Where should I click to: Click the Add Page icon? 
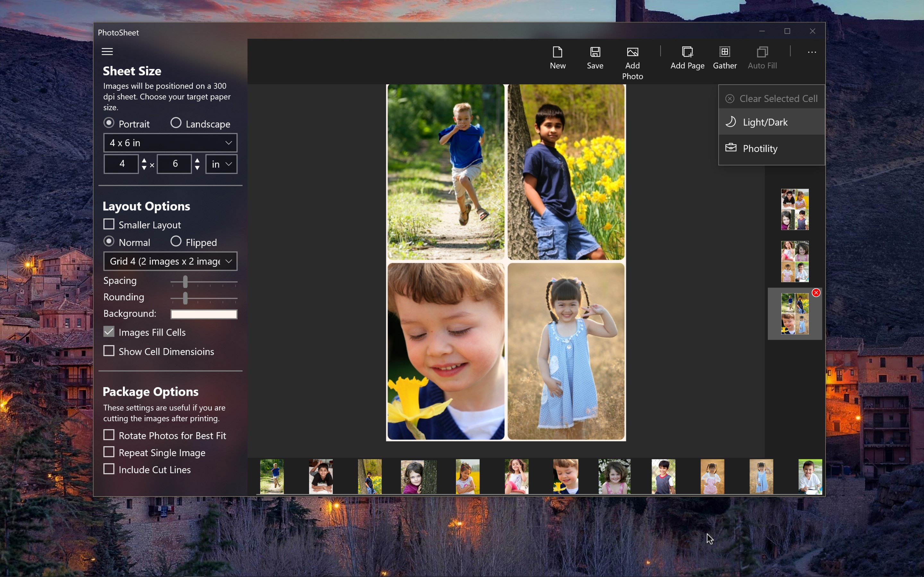click(687, 52)
